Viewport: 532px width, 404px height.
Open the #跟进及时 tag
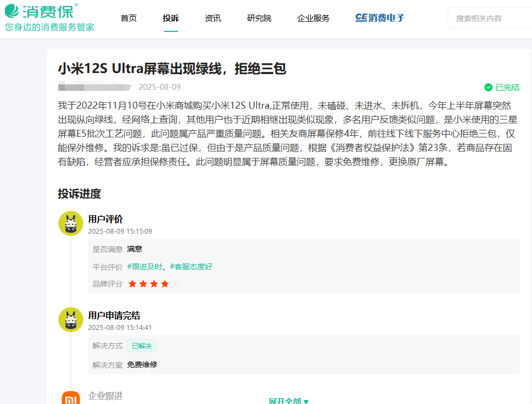pos(144,267)
